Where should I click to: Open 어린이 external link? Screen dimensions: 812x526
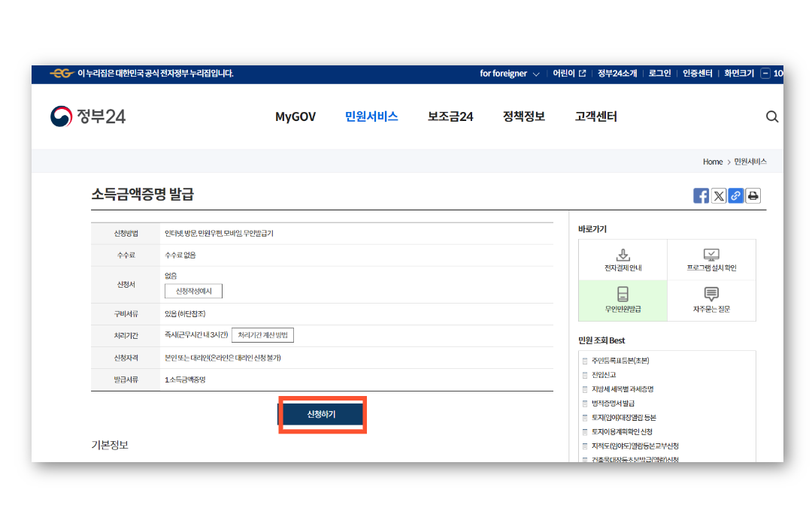(569, 74)
